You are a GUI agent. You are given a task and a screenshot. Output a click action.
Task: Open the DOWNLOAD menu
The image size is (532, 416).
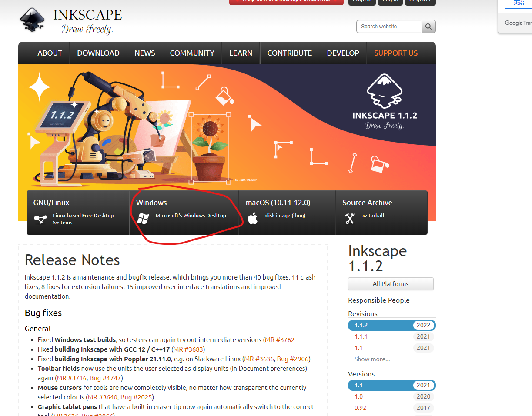tap(98, 53)
